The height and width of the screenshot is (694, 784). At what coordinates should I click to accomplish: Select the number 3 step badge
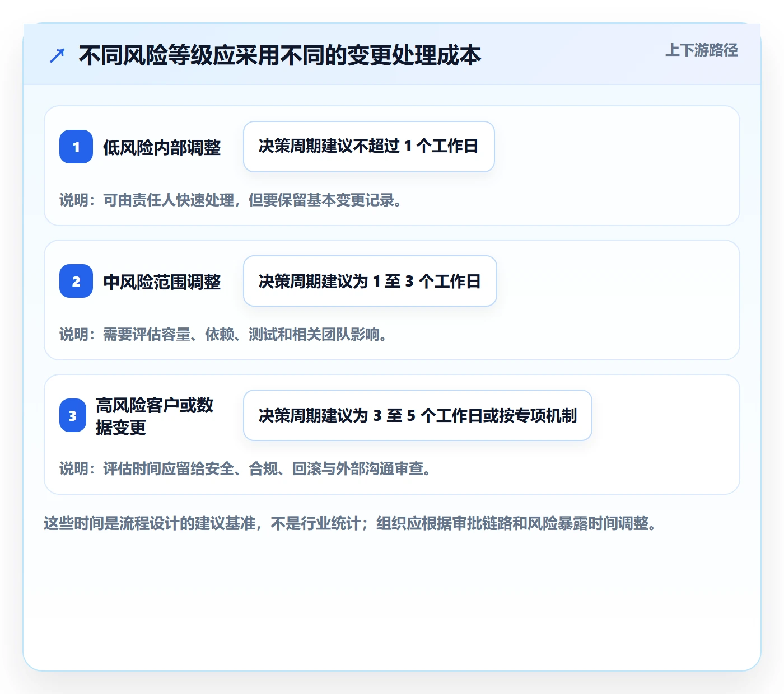point(73,415)
